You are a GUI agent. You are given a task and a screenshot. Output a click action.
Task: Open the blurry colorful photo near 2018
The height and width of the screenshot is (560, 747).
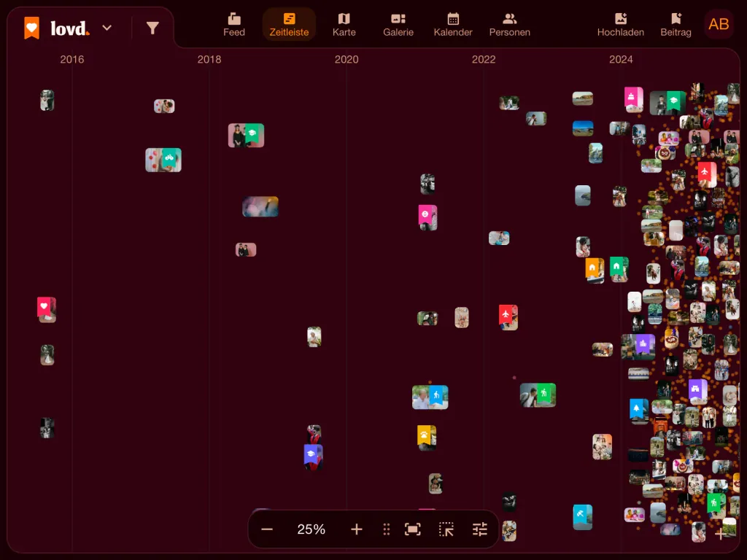260,206
